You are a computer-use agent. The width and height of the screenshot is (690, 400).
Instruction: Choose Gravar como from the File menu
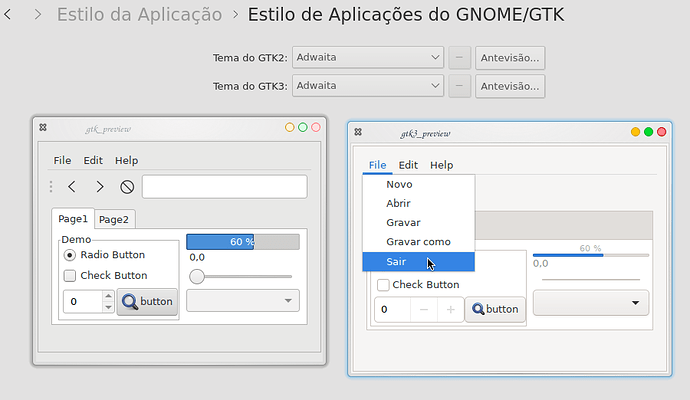point(418,242)
